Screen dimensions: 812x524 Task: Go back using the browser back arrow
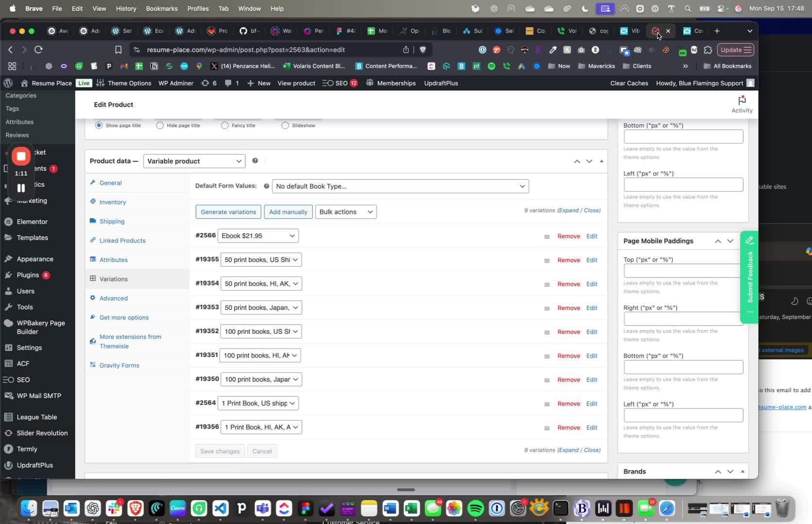[10, 49]
